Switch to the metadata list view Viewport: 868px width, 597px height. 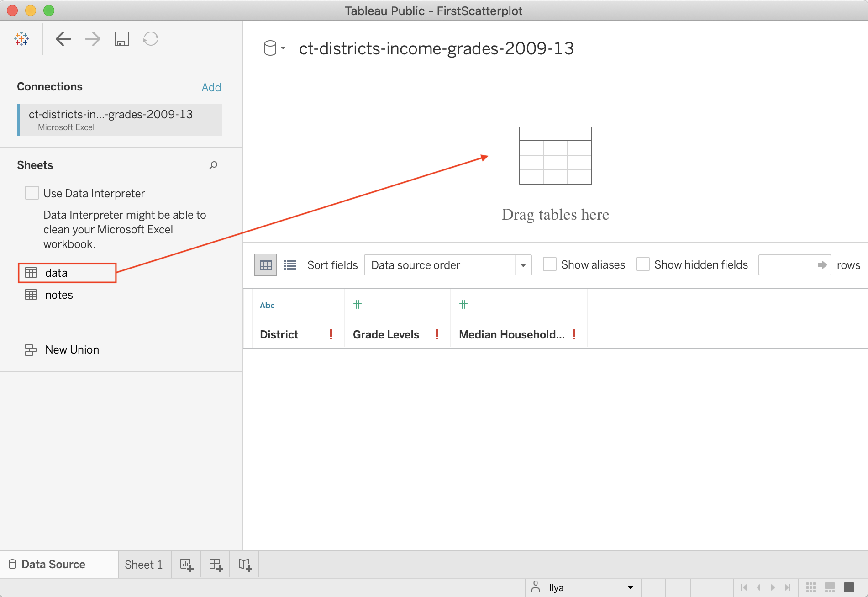290,265
